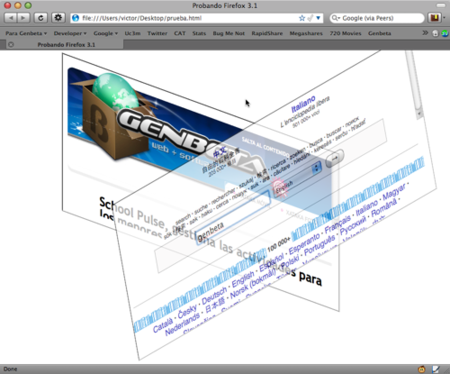Viewport: 450px width, 374px height.
Task: Open the Twitter bookmark
Action: 157,33
